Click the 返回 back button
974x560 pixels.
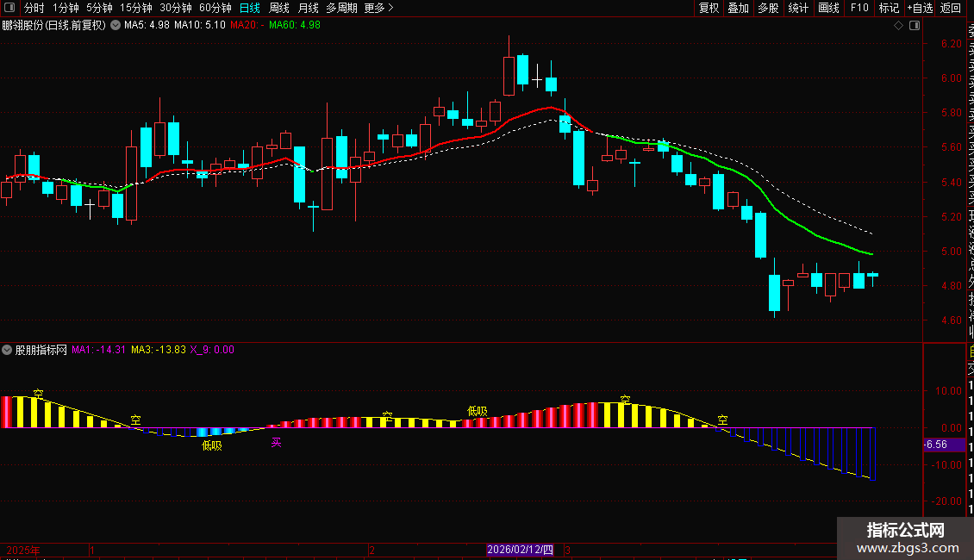click(951, 8)
